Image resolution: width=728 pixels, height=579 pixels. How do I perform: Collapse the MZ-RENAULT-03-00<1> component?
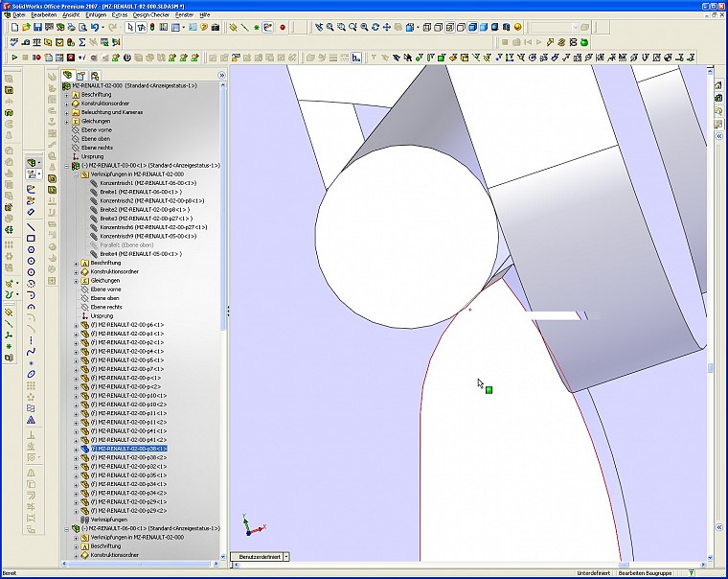tap(66, 166)
